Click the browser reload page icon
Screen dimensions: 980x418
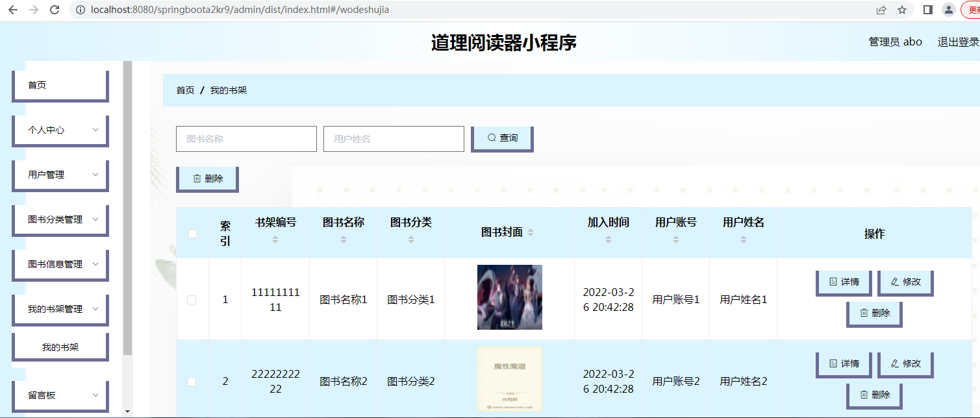55,10
